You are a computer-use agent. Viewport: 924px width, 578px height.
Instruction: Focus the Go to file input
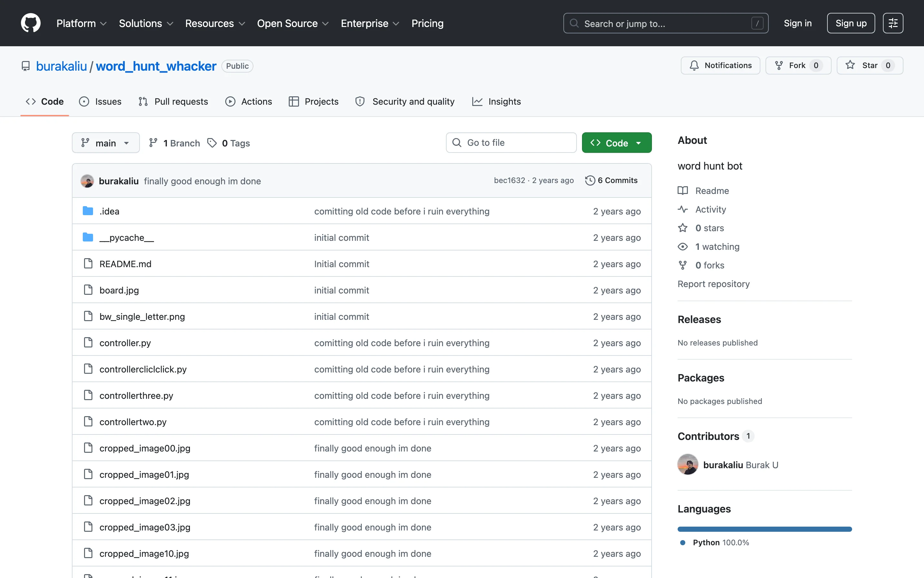pos(511,143)
